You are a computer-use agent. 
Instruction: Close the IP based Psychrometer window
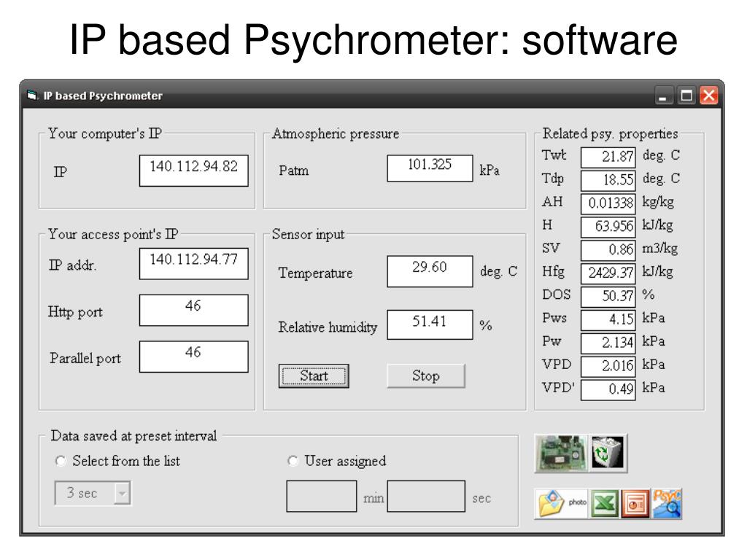[709, 96]
